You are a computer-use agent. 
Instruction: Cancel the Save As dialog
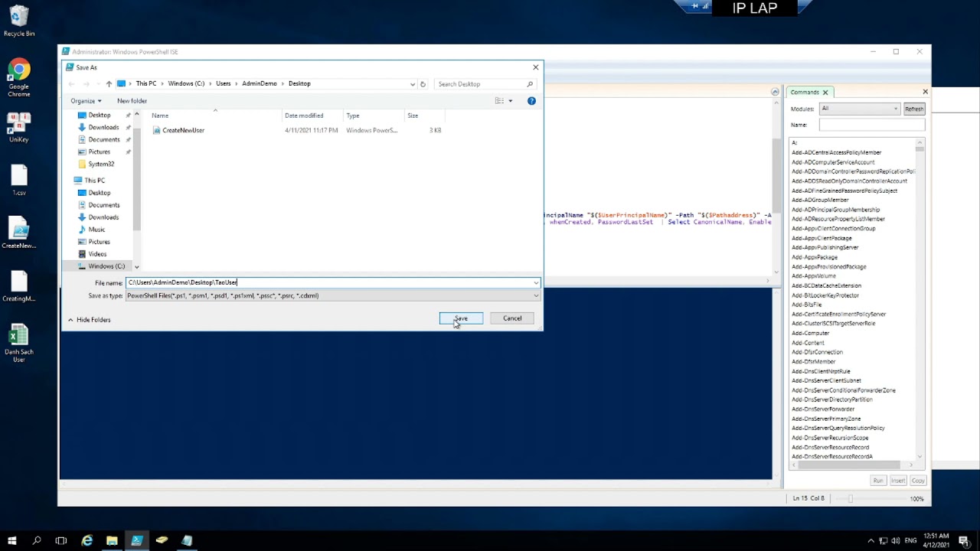512,318
